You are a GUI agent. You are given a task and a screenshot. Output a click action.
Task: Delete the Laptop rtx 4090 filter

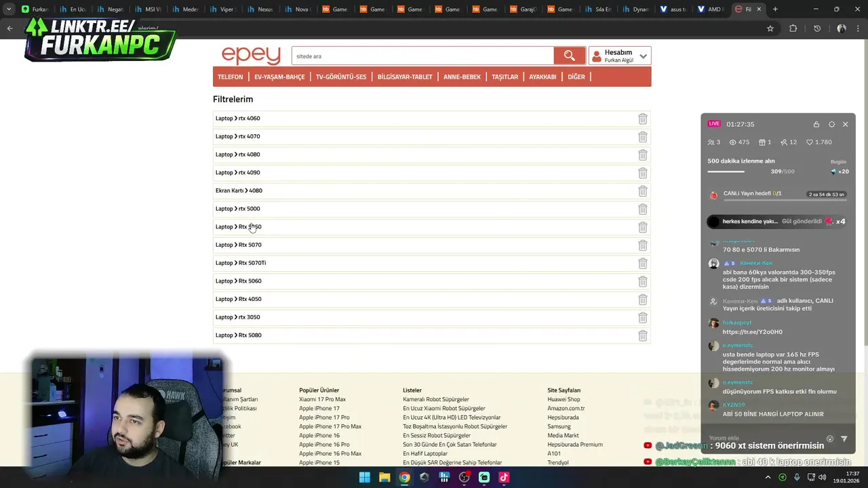[x=642, y=173]
